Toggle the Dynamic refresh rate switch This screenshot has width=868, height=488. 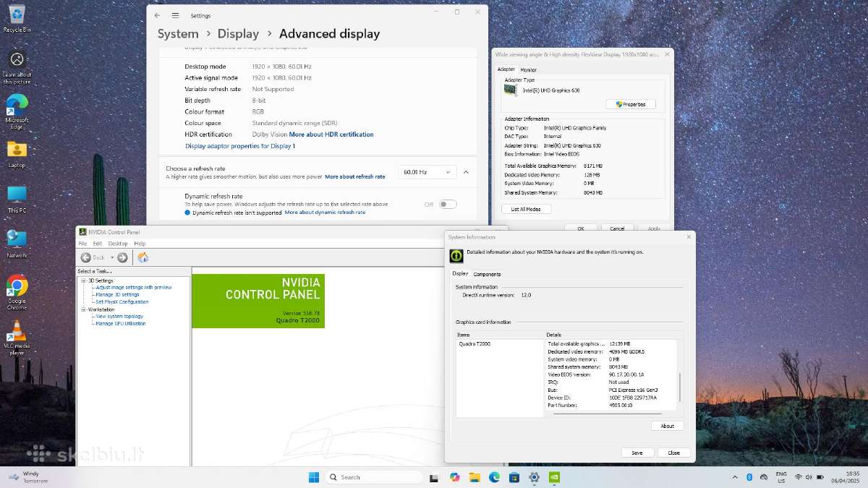[448, 204]
